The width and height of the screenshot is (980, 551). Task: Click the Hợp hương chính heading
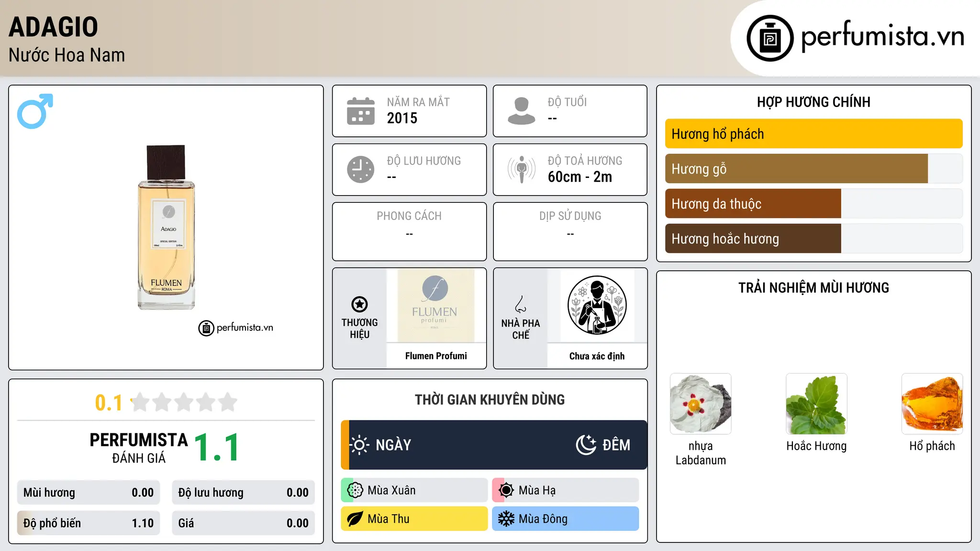[x=814, y=102]
